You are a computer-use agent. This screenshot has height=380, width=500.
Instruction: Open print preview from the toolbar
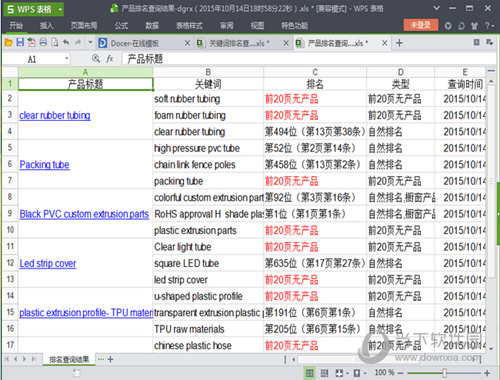55,42
